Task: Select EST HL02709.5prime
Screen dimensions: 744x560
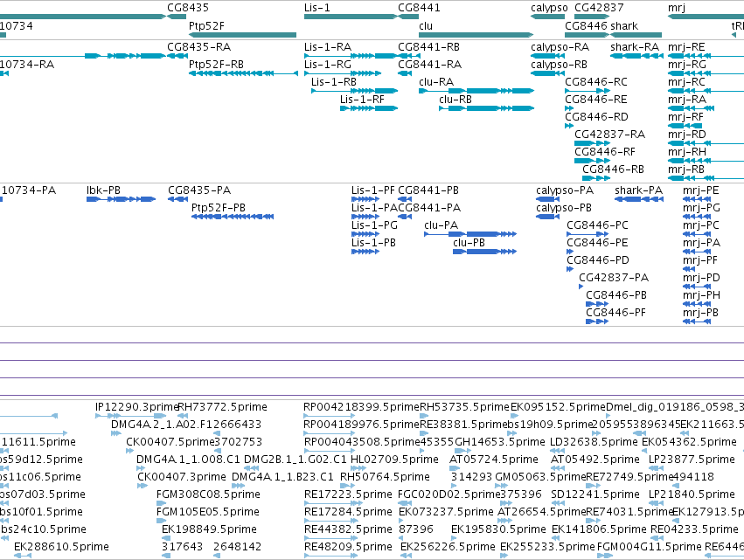Action: (x=394, y=460)
